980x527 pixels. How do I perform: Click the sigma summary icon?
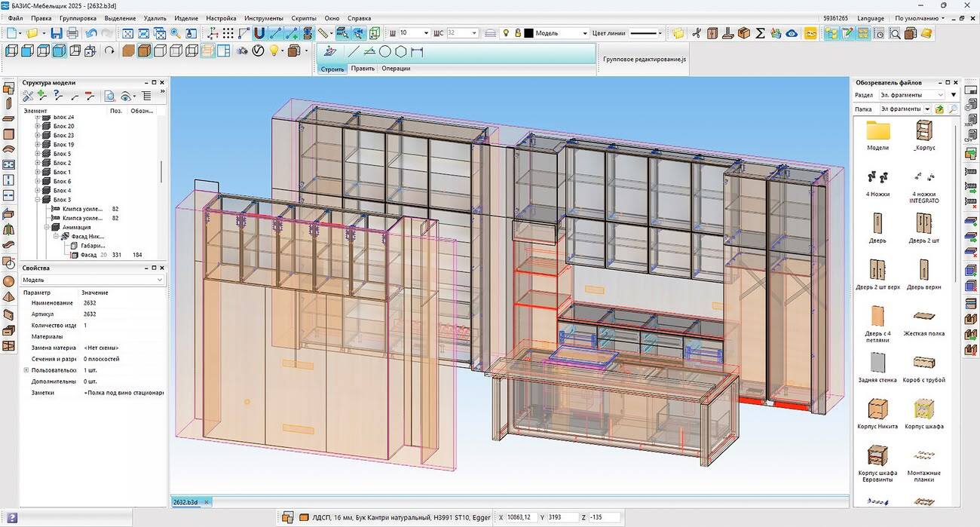760,33
